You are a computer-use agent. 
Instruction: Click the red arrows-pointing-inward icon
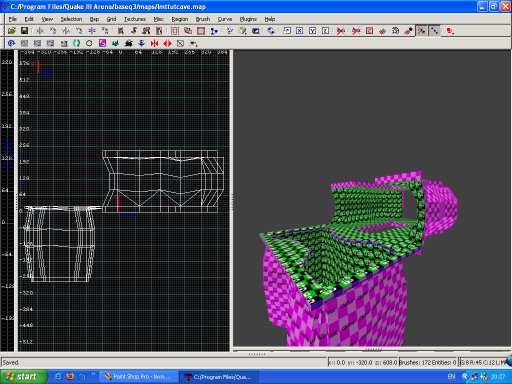[x=154, y=43]
